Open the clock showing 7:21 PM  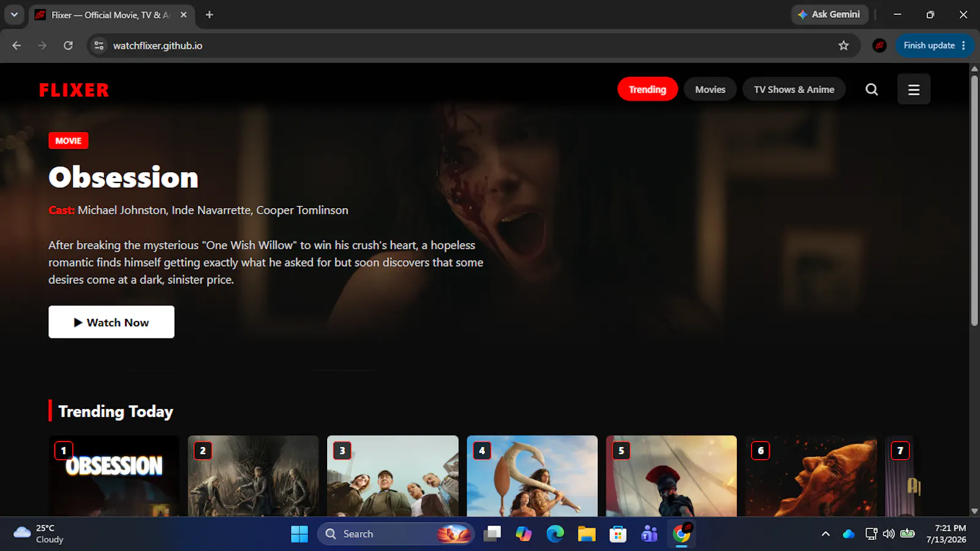click(947, 534)
